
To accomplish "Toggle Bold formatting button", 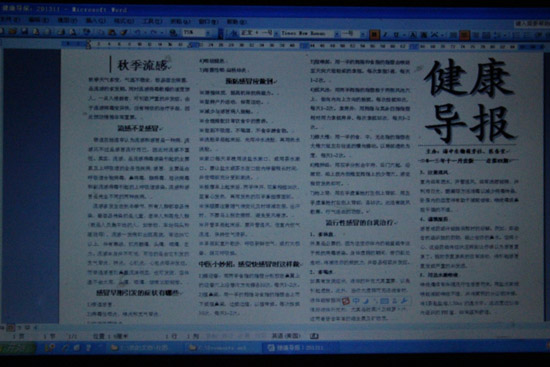I will [x=375, y=34].
